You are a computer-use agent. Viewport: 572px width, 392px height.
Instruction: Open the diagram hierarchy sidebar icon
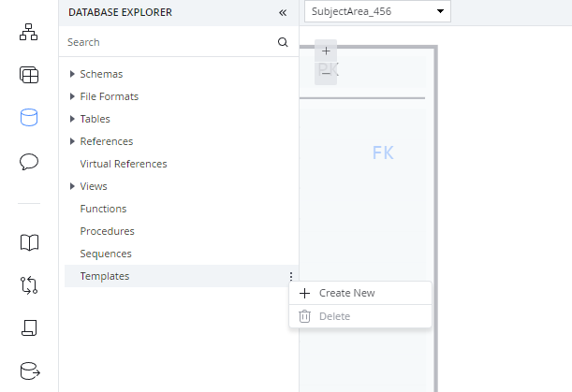click(x=29, y=32)
